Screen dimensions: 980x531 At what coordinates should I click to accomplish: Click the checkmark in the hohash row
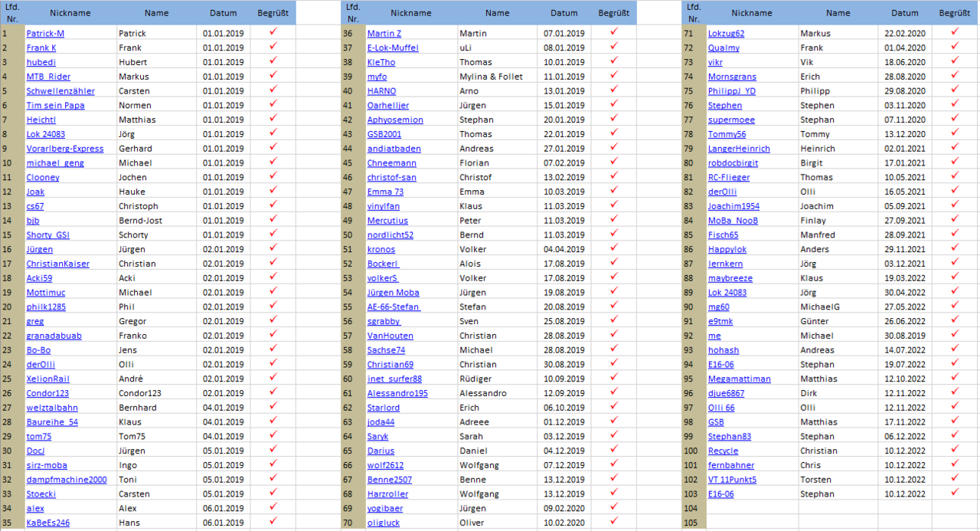955,349
